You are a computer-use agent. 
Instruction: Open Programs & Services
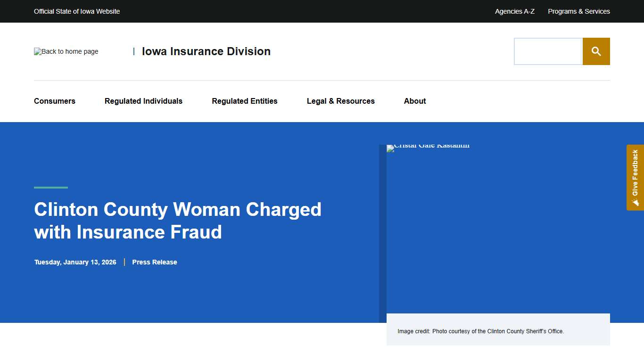click(x=578, y=11)
